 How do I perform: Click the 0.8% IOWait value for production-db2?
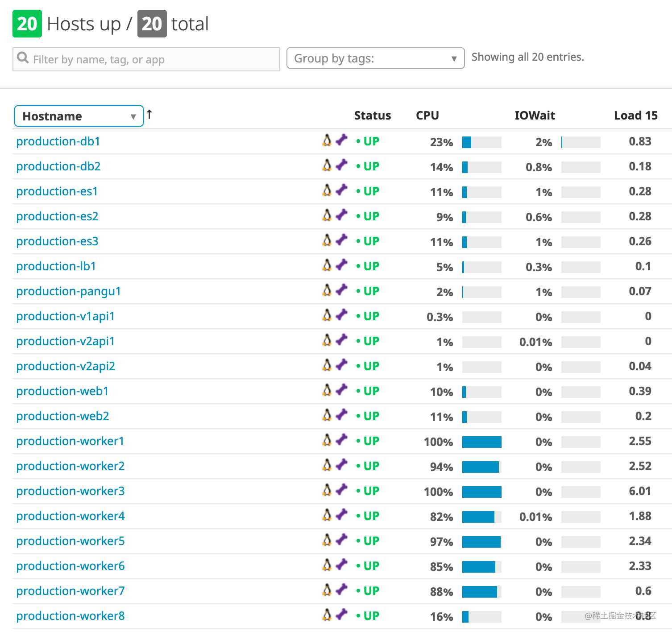coord(539,167)
